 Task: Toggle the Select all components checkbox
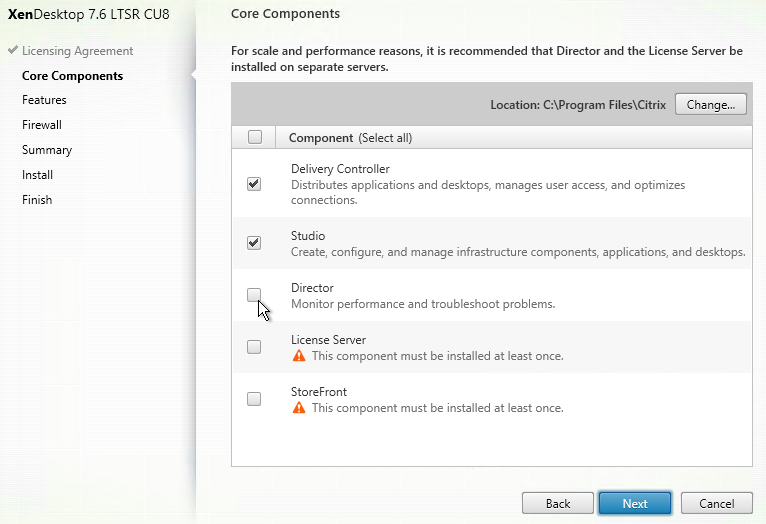[254, 137]
